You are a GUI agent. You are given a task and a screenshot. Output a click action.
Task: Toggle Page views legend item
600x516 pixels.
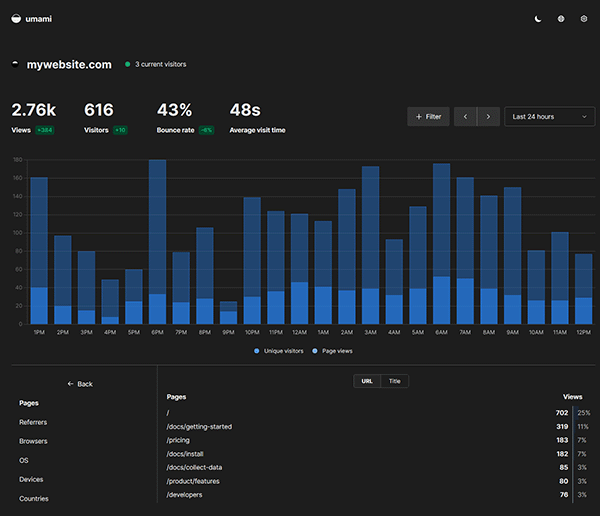[335, 351]
